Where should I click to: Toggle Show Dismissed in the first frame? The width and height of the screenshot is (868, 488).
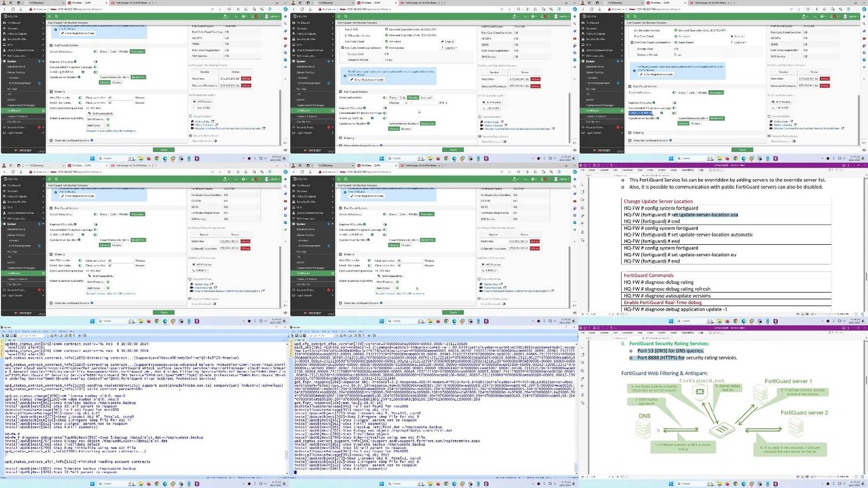tap(215, 141)
